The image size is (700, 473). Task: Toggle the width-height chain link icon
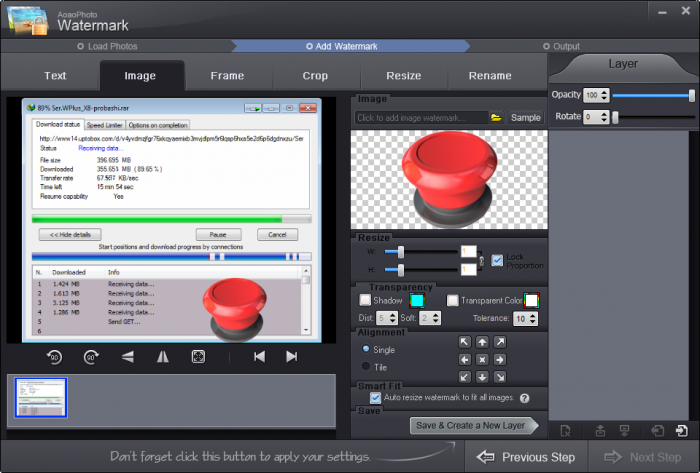481,261
